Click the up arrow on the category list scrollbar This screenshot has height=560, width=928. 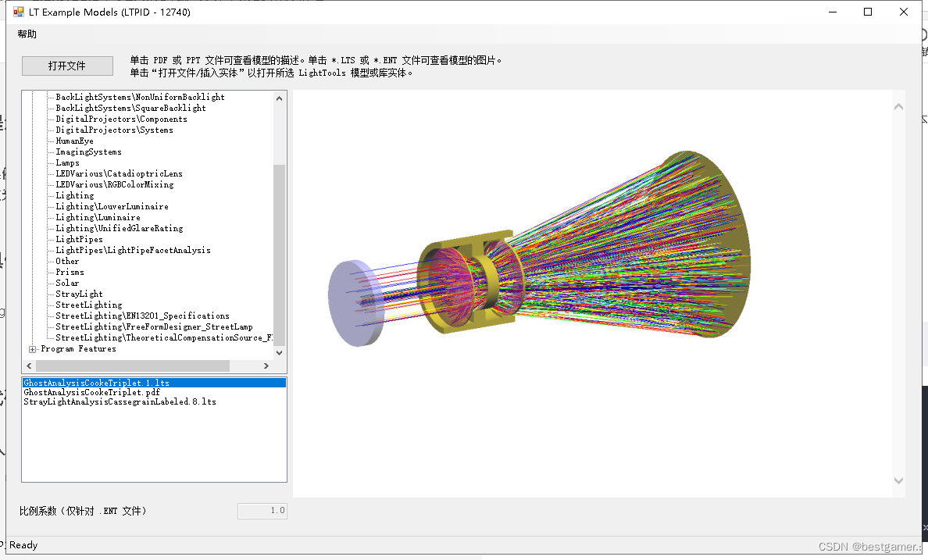[279, 97]
